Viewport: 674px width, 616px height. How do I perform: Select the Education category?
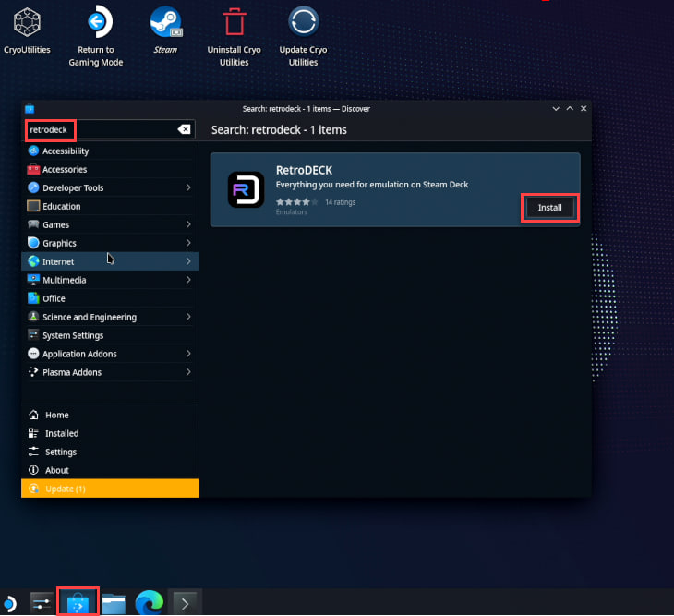tap(110, 206)
